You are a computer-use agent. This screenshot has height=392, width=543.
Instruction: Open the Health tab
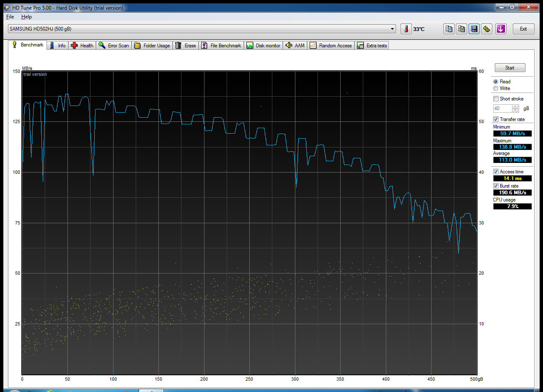tap(82, 46)
